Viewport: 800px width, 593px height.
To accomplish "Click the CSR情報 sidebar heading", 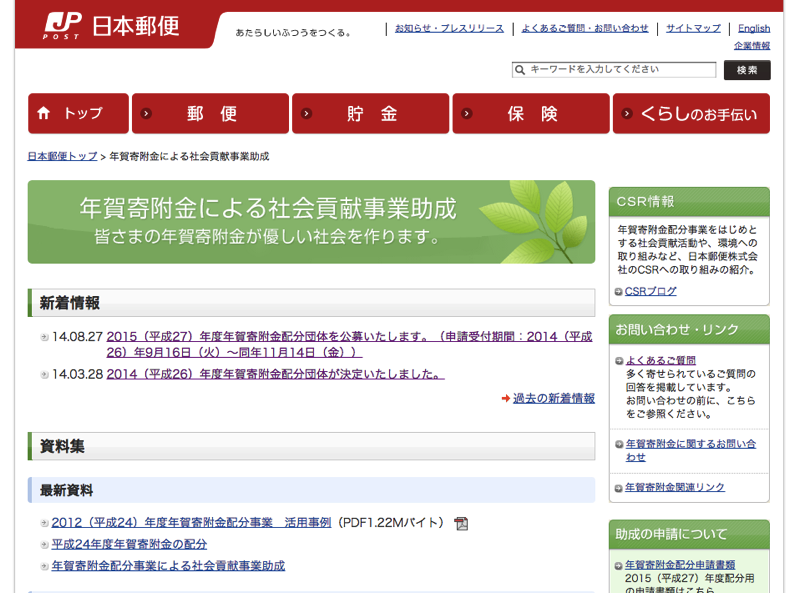I will click(689, 202).
